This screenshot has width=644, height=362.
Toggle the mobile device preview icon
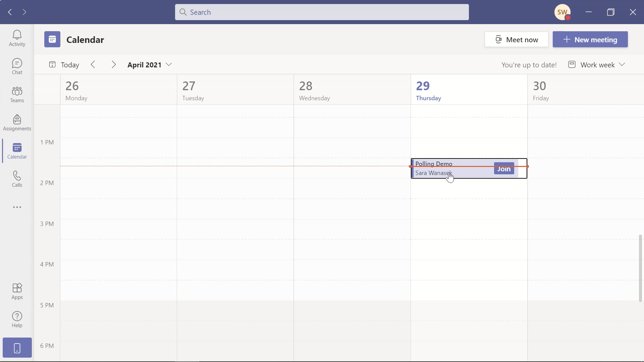click(17, 348)
